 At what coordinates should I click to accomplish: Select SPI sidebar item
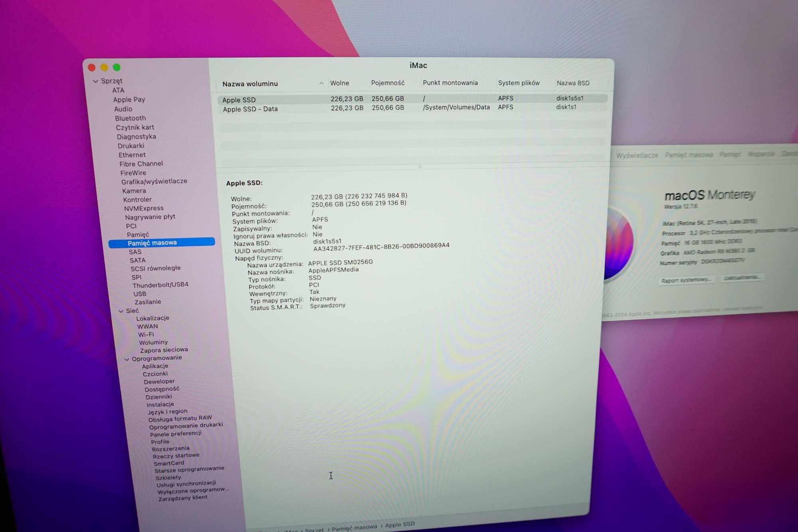pyautogui.click(x=136, y=277)
